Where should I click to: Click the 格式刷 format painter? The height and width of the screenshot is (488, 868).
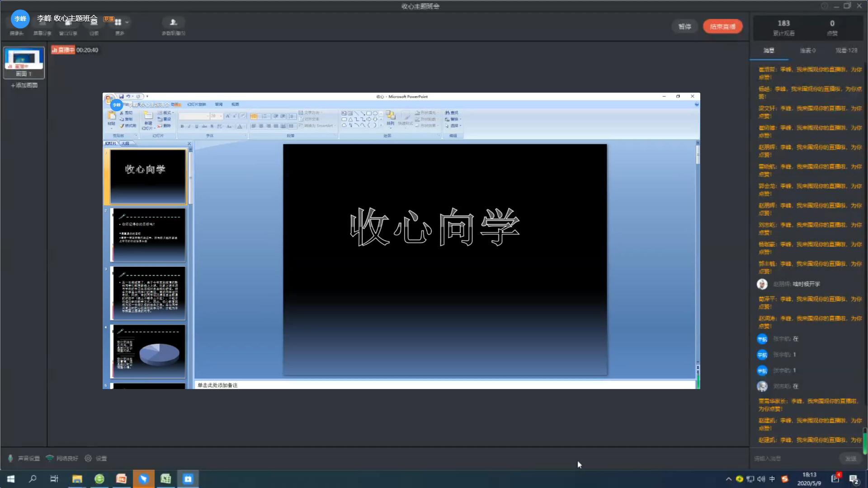click(128, 126)
